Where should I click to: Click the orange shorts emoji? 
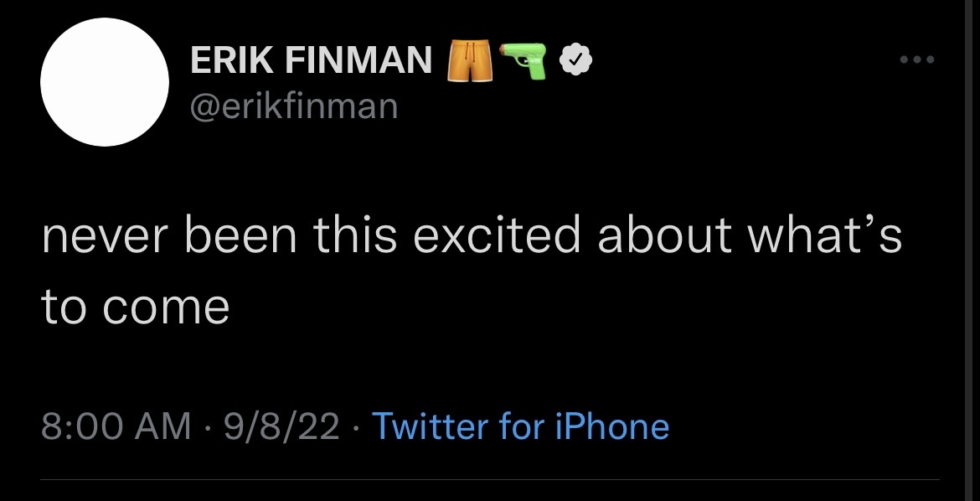pos(469,62)
